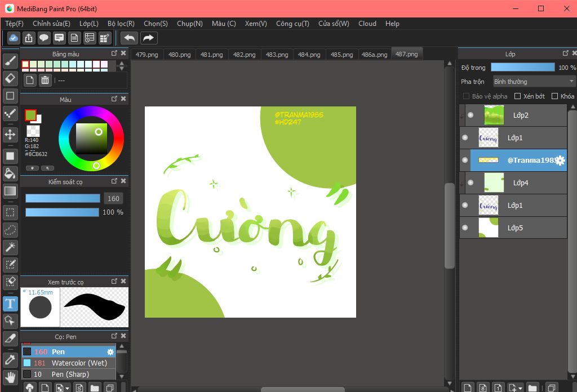
Task: Click the Undo arrow in toolbar
Action: pos(129,38)
